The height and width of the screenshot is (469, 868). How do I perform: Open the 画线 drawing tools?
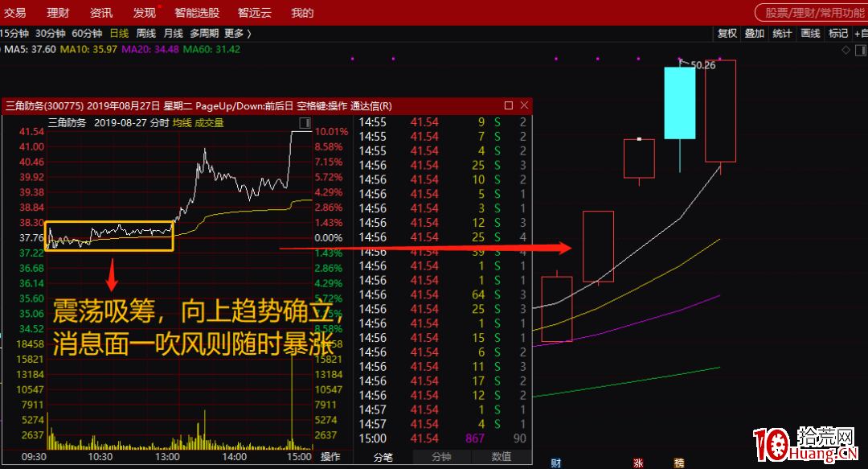point(810,33)
